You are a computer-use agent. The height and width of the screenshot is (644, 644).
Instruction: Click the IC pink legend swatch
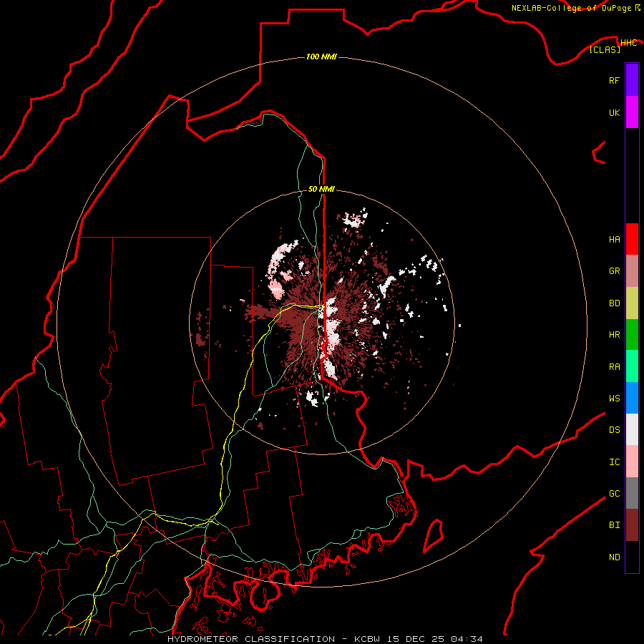[x=632, y=462]
